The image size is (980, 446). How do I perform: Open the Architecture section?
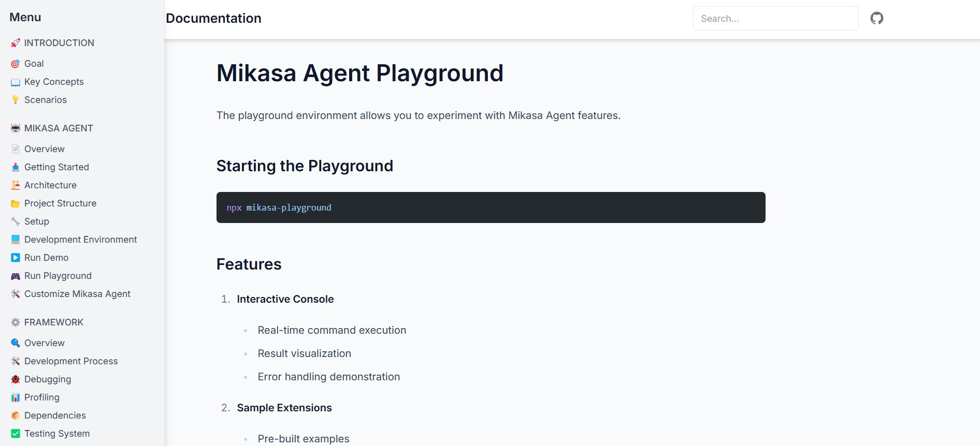pyautogui.click(x=50, y=185)
